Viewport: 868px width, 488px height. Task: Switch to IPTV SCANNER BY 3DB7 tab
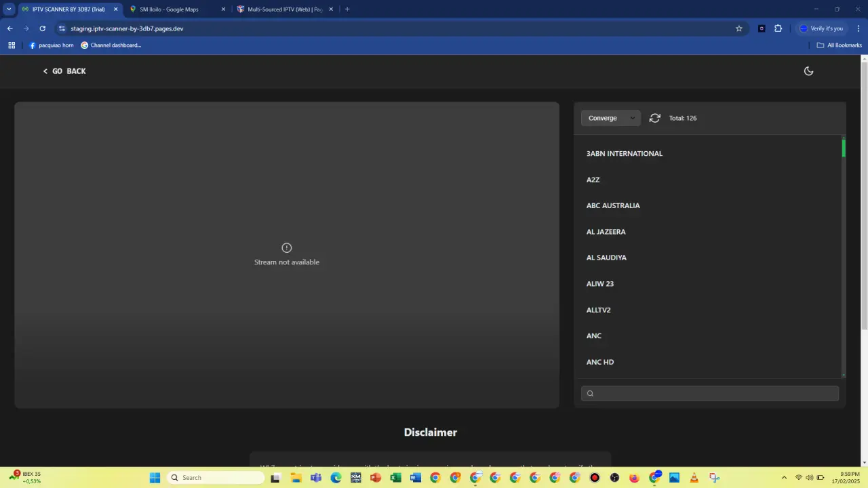(x=69, y=9)
